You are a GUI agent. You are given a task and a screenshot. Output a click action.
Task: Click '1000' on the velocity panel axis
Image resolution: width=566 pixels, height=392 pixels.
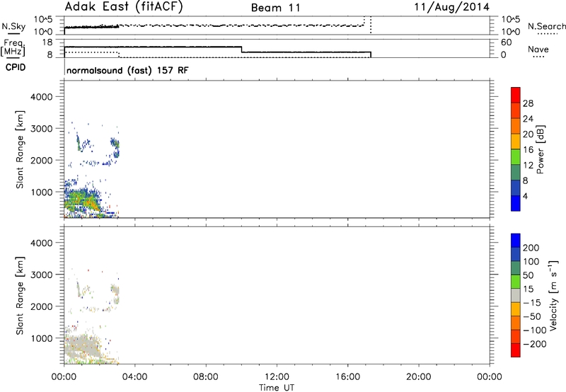coord(42,338)
